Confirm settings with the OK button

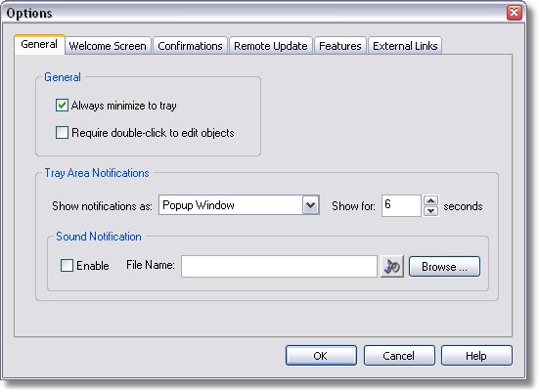[x=321, y=356]
